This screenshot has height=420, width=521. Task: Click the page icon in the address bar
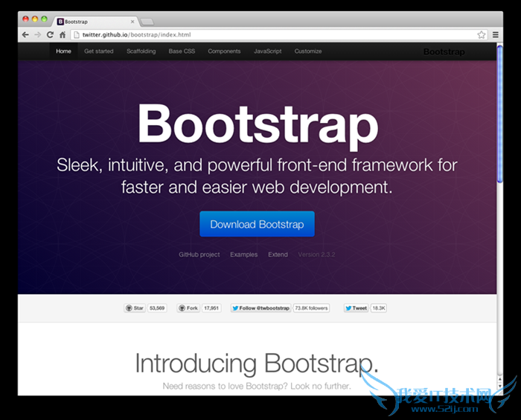[x=77, y=34]
